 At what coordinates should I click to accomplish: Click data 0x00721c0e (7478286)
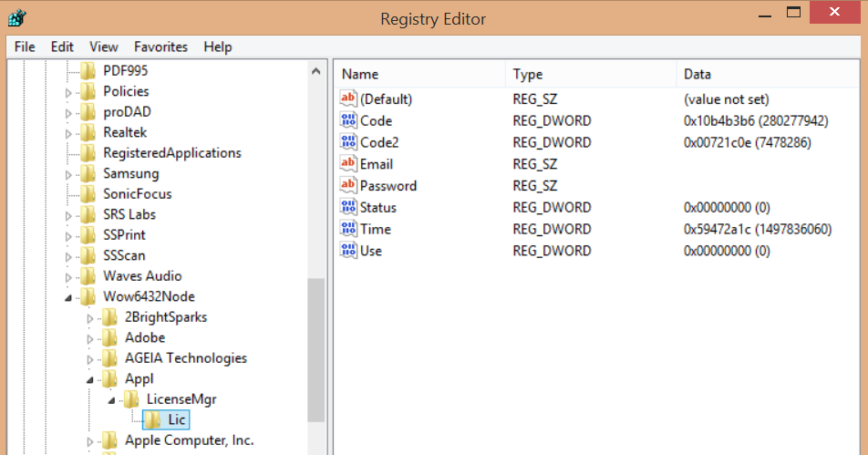click(x=748, y=142)
